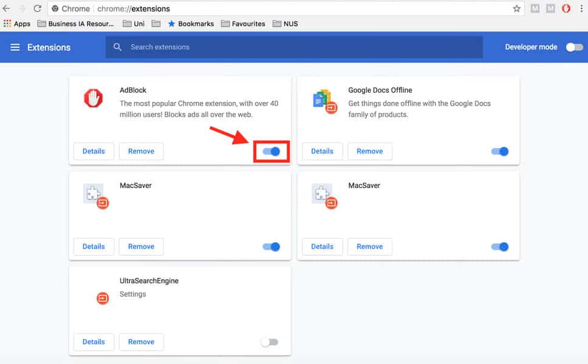Screen dimensions: 588x364
Task: Bookmark this page with the star icon
Action: 516,8
